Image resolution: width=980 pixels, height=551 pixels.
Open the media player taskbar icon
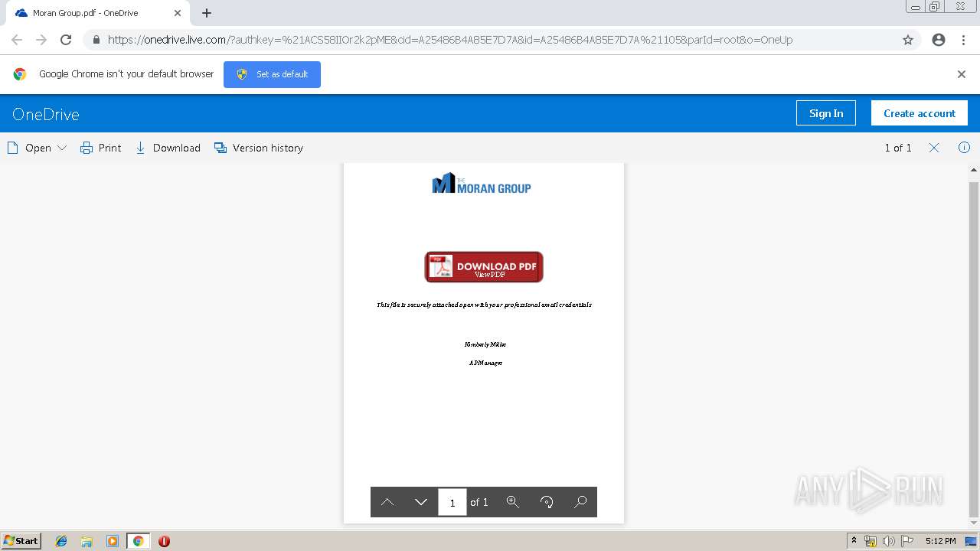coord(113,541)
